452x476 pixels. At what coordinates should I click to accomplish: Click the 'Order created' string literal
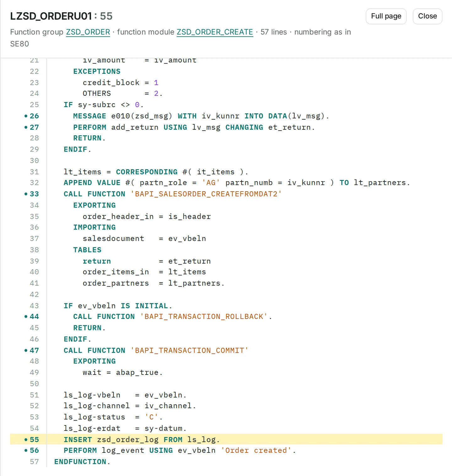coord(256,450)
